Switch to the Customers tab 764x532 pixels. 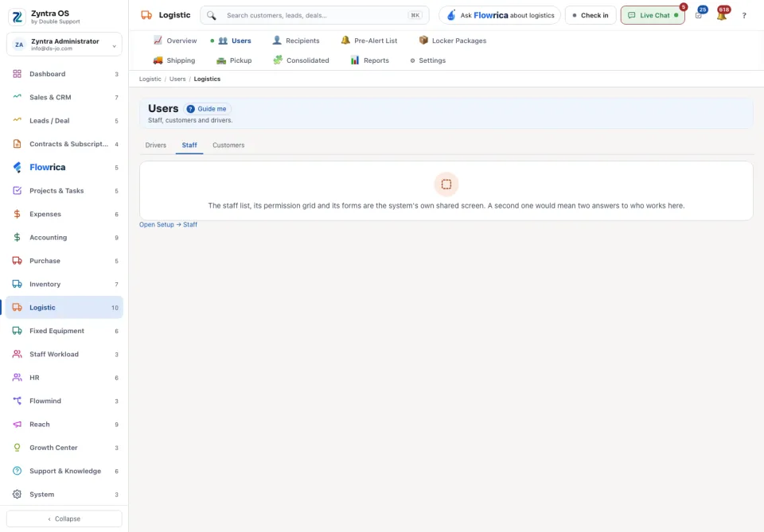point(228,145)
